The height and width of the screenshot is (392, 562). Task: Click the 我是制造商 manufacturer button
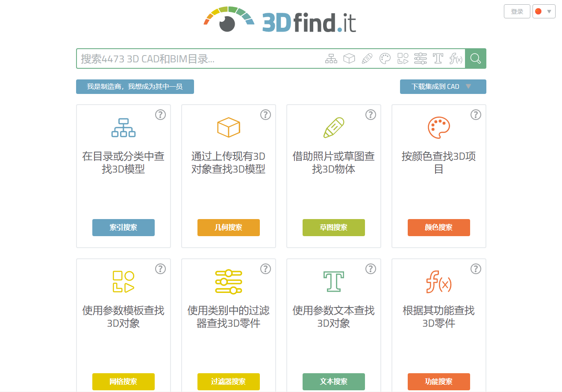click(x=135, y=87)
